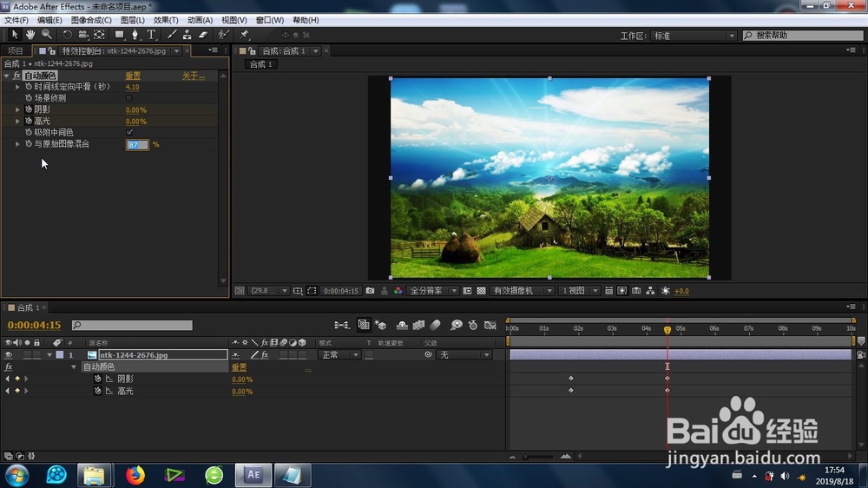Toggle transparency grid in viewer
Image resolution: width=868 pixels, height=488 pixels.
click(x=481, y=290)
